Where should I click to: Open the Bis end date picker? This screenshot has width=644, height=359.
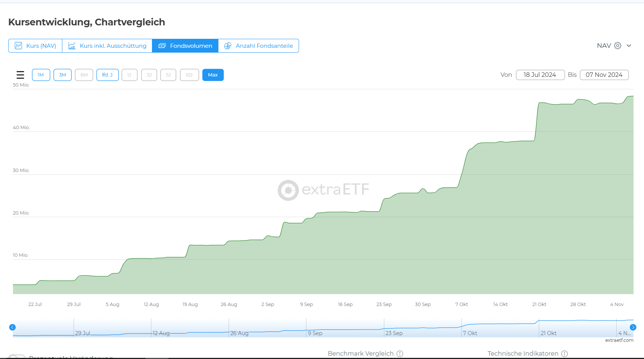[x=604, y=75]
